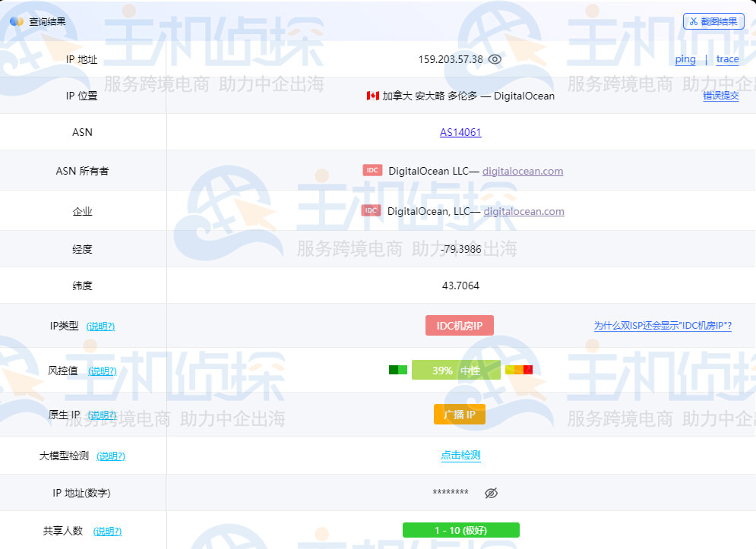This screenshot has width=756, height=549.
Task: Open the AS14061 ASN link
Action: pyautogui.click(x=460, y=132)
